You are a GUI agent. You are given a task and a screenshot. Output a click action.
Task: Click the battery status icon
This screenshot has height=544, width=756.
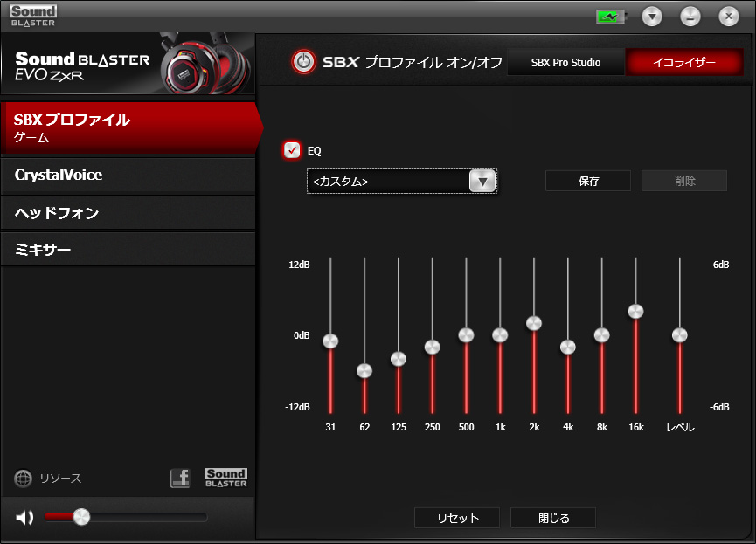coord(609,16)
